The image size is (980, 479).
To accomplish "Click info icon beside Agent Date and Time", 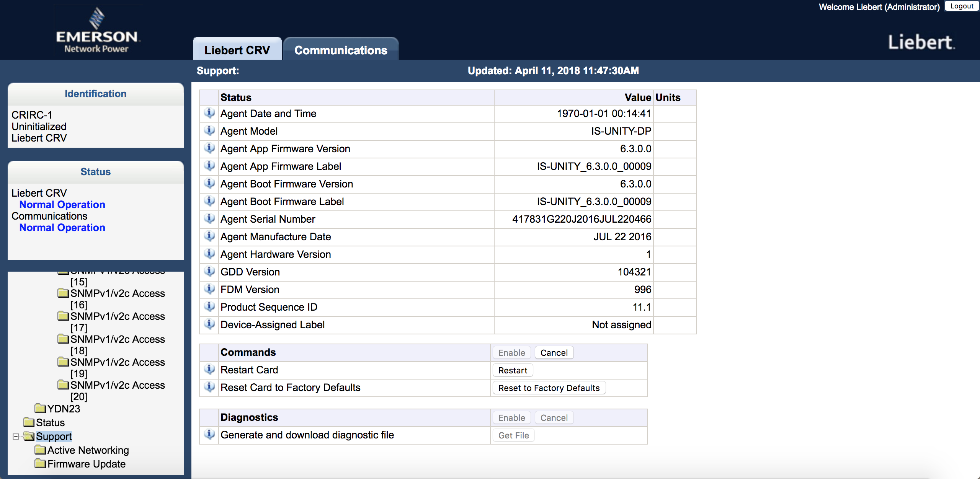I will click(x=209, y=113).
